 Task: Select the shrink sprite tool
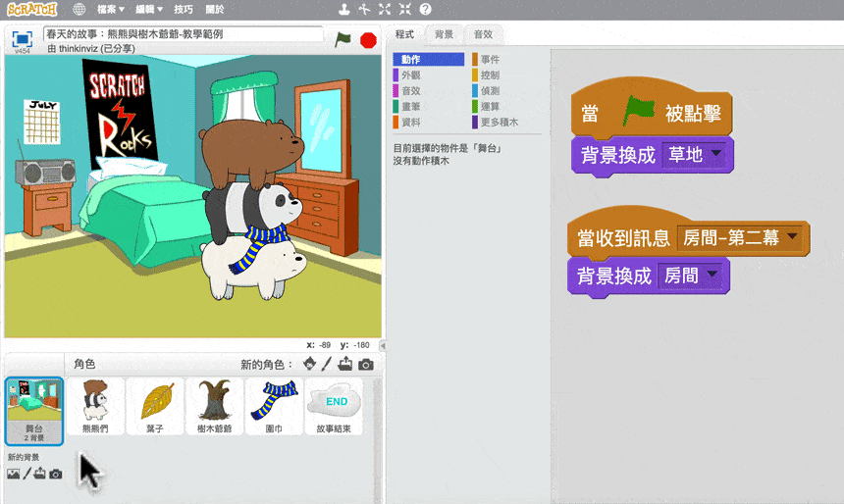click(x=404, y=9)
